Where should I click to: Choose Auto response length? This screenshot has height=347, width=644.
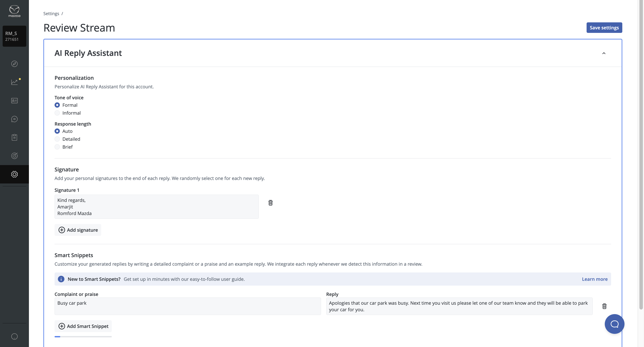point(57,131)
